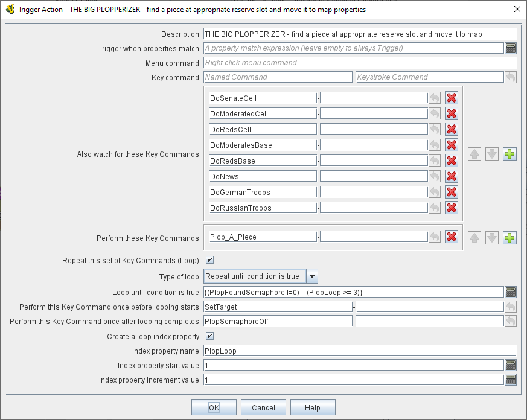Delete the DoRussianTroops key command entry
The height and width of the screenshot is (420, 527).
451,208
